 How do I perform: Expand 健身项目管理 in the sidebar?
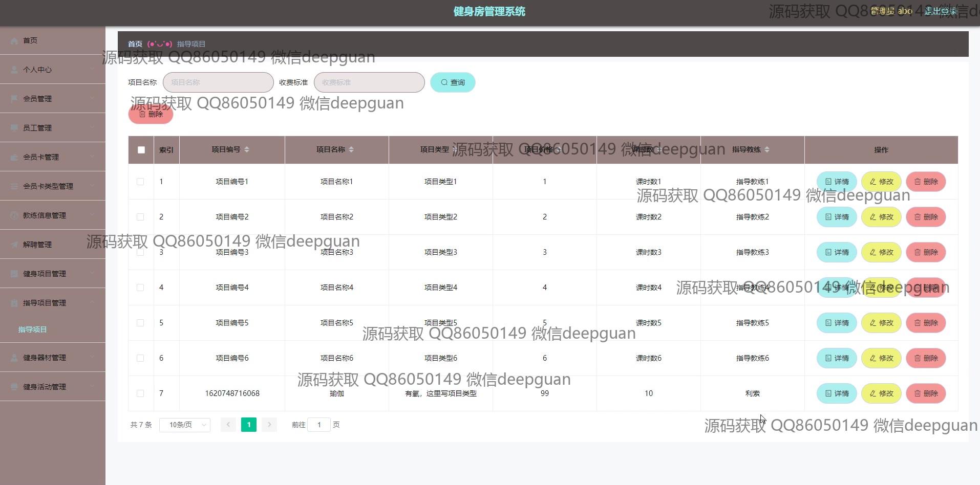[x=53, y=274]
